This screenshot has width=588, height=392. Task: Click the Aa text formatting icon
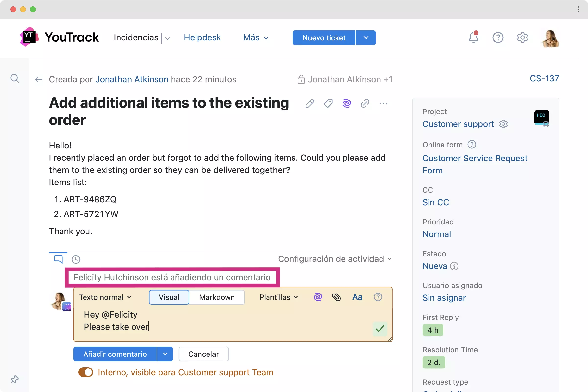pos(357,297)
